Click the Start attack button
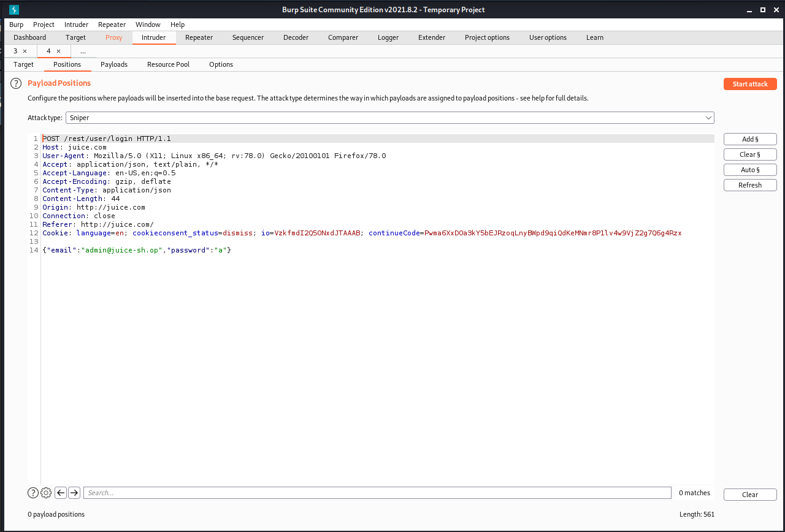The height and width of the screenshot is (532, 785). (750, 84)
